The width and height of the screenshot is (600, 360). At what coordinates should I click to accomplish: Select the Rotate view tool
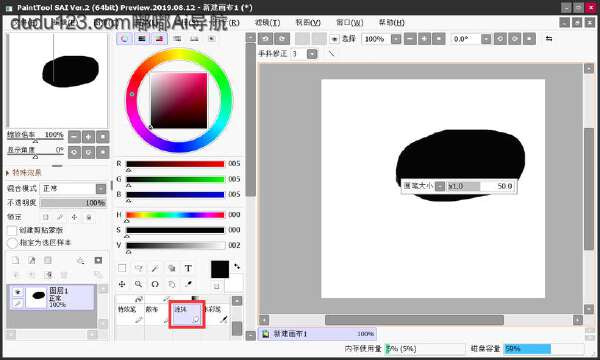coord(155,284)
